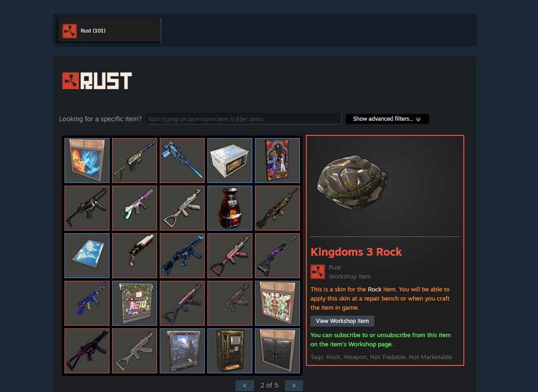Screen dimensions: 538x392
Task: Focus the item name filter field
Action: (244, 119)
